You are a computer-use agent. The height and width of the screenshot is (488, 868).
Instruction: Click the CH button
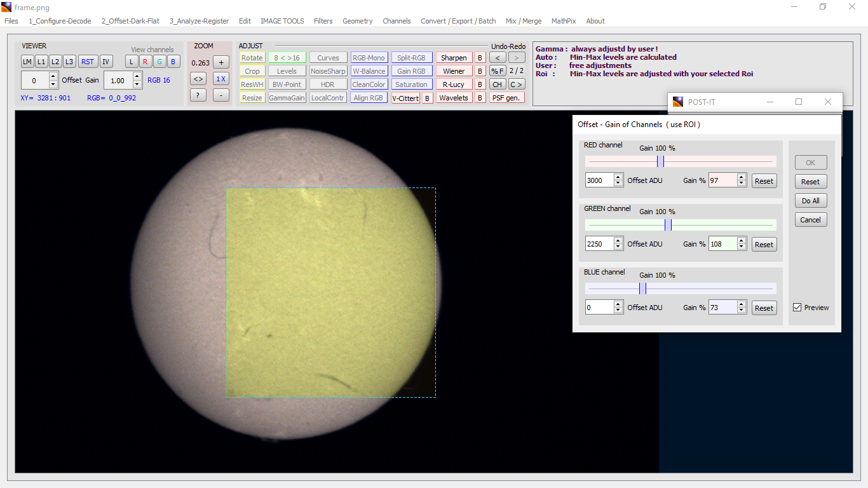498,85
